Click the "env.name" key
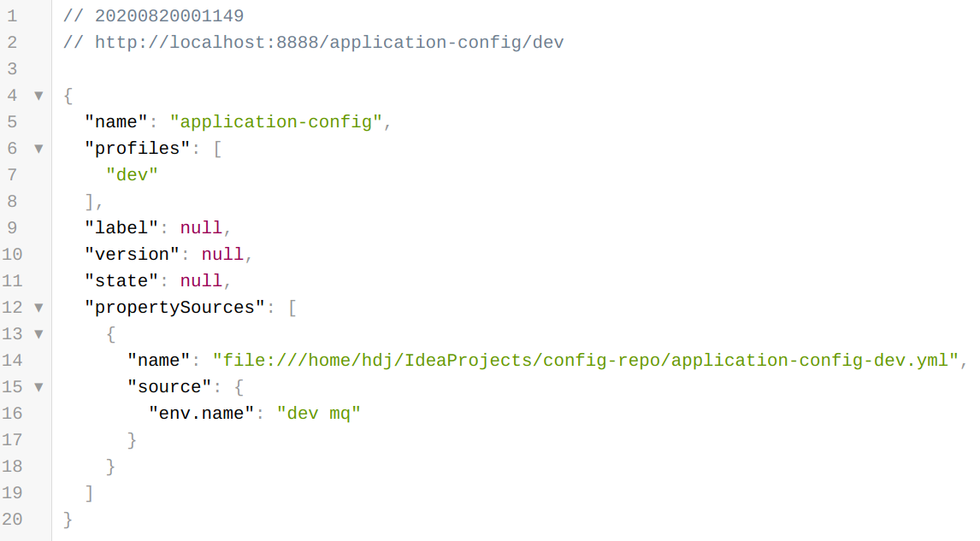The height and width of the screenshot is (541, 980). pos(201,414)
